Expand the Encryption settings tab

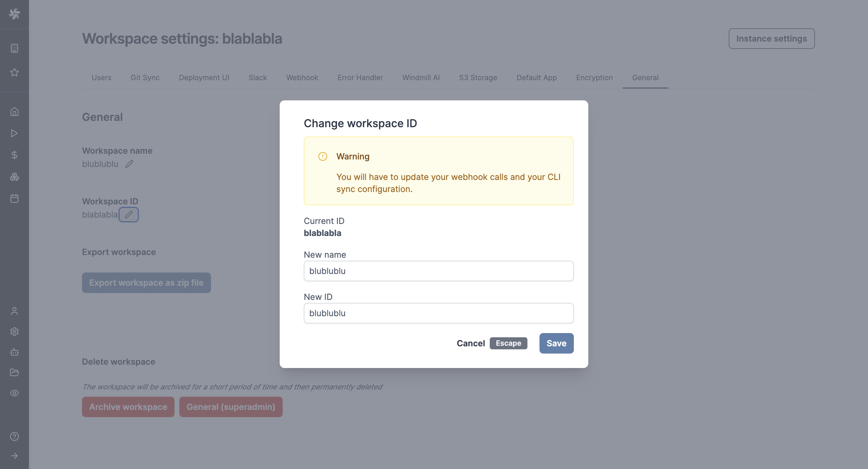pos(594,77)
